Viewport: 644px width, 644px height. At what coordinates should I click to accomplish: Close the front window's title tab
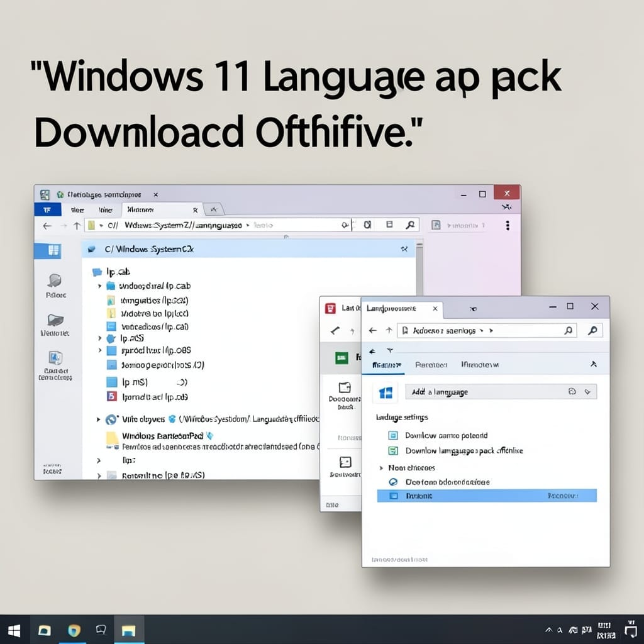[x=435, y=308]
